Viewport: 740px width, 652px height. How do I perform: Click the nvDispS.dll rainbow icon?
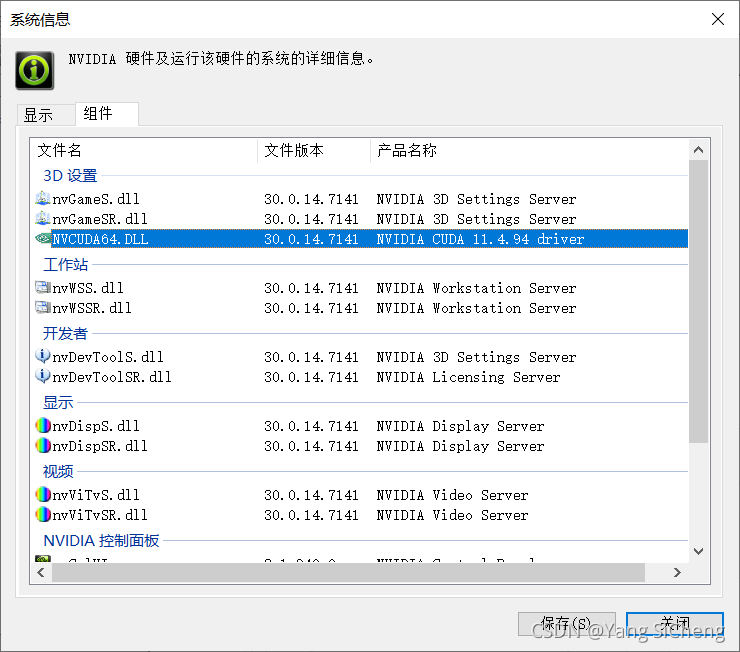42,426
